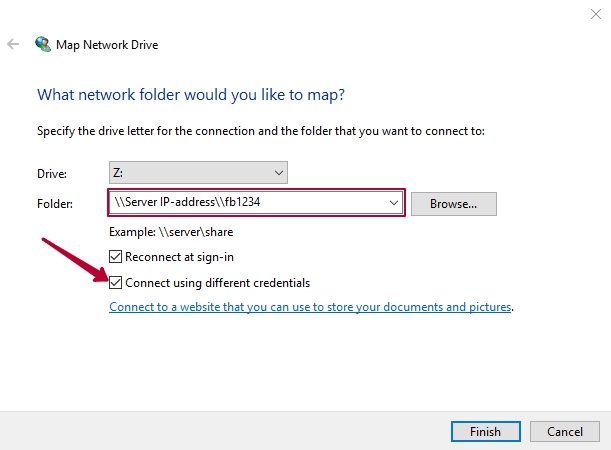
Task: Click the 'Reconnect at sign-in' label text
Action: tap(179, 257)
